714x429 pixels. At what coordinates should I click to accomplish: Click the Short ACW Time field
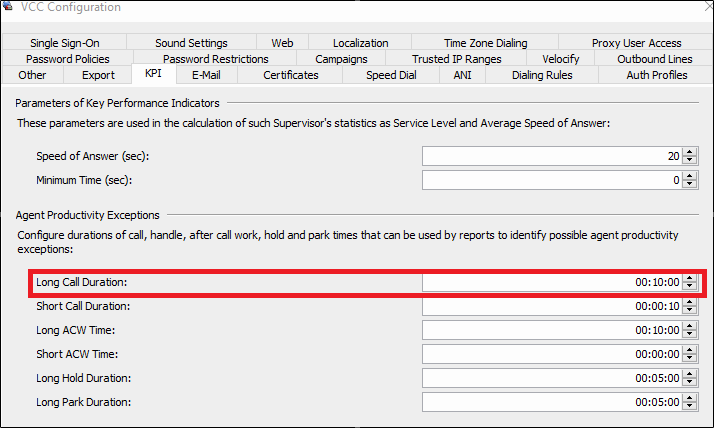552,354
